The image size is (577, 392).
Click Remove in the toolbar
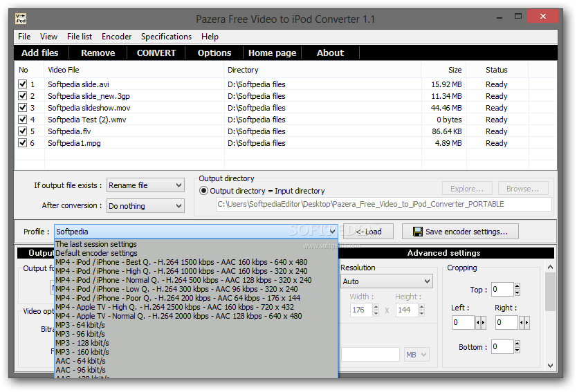98,53
